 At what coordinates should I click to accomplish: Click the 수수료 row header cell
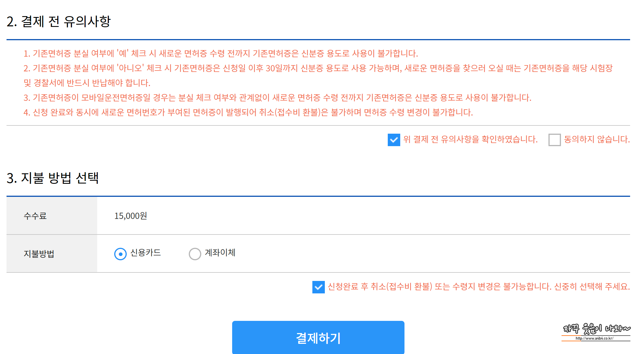click(x=52, y=216)
